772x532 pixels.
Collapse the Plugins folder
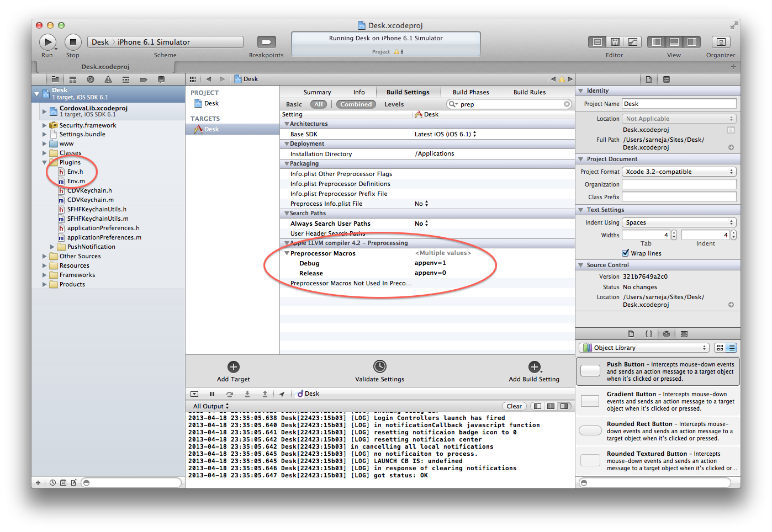click(x=44, y=162)
